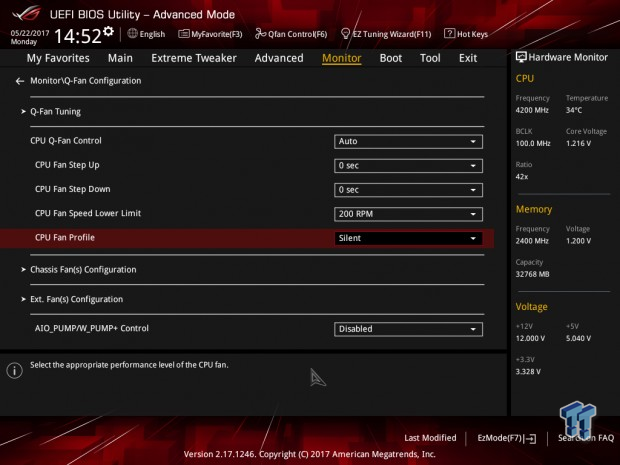
Task: Click the +12V value 12.000 V
Action: pos(530,338)
